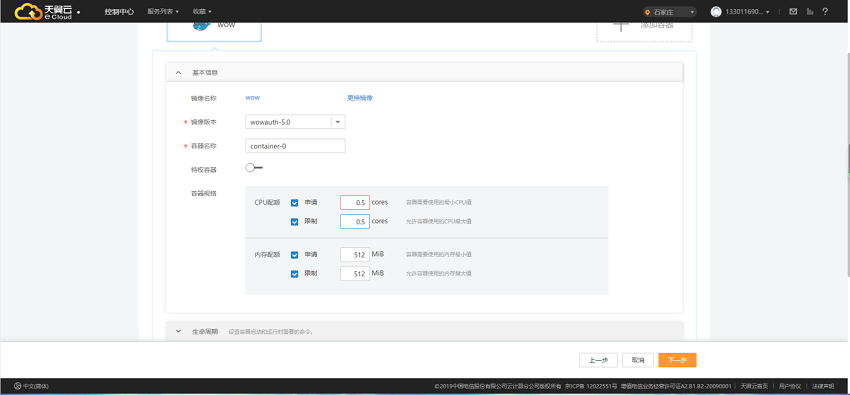This screenshot has width=850, height=395.
Task: Click the CPU 申请 cores input
Action: (x=355, y=203)
